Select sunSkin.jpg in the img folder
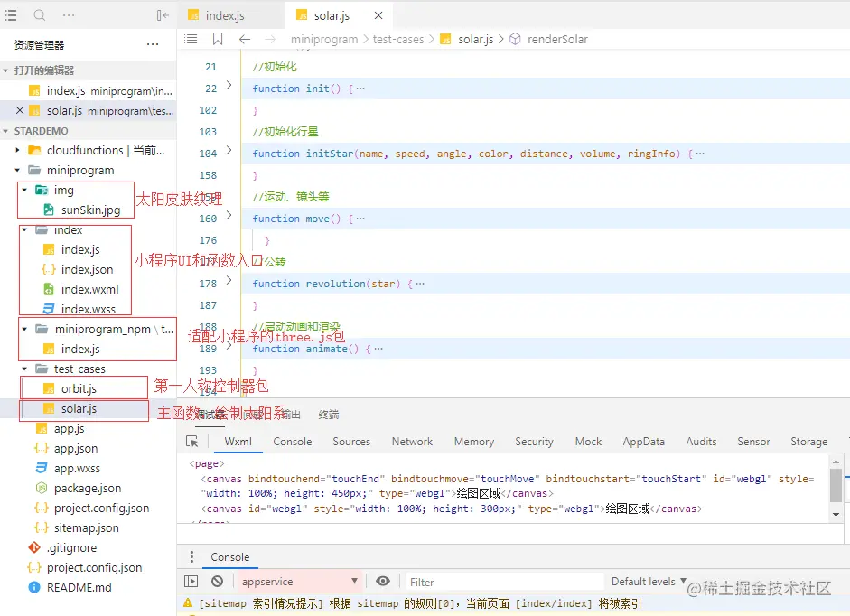Viewport: 850px width, 616px height. [90, 210]
